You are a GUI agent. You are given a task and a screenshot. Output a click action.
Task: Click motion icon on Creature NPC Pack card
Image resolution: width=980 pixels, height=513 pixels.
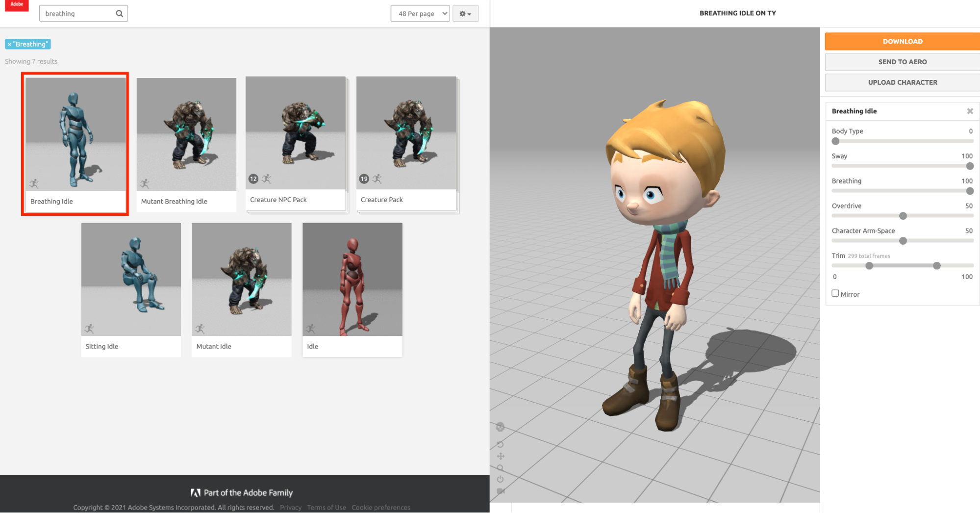click(x=267, y=179)
